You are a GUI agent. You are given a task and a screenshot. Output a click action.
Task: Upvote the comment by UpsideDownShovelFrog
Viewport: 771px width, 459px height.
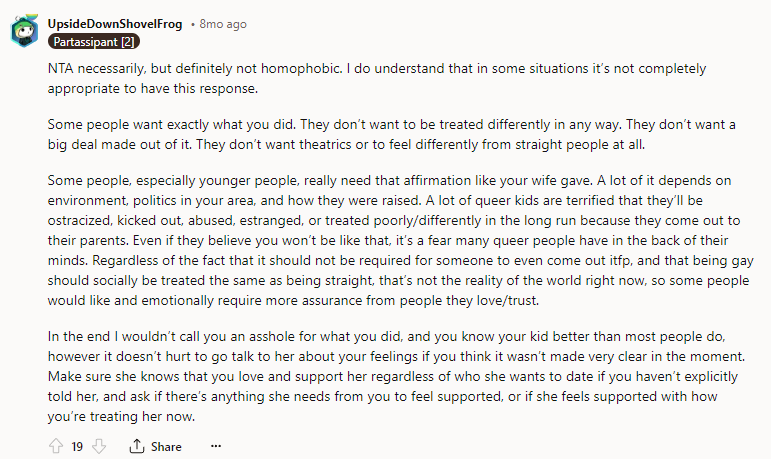(x=55, y=446)
